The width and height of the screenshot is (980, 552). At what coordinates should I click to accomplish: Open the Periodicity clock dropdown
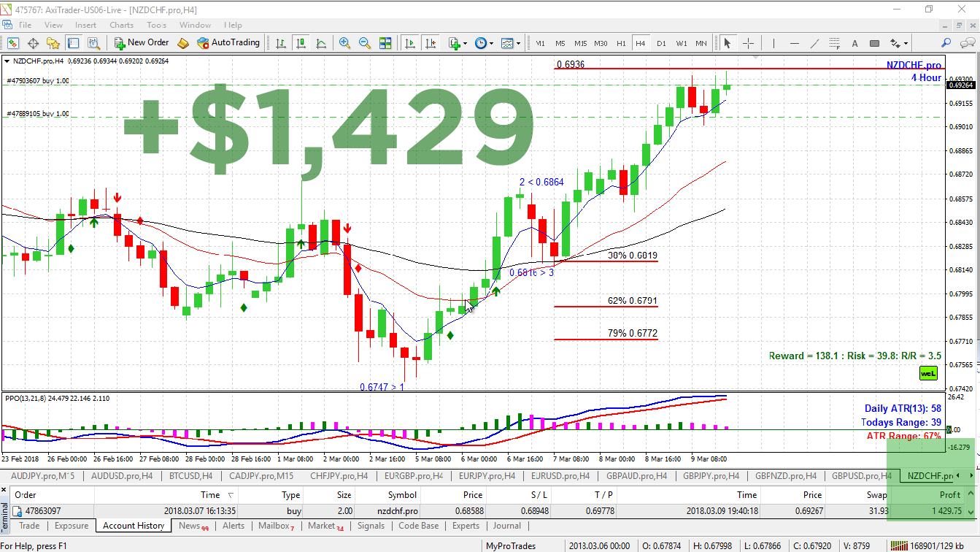(x=484, y=43)
